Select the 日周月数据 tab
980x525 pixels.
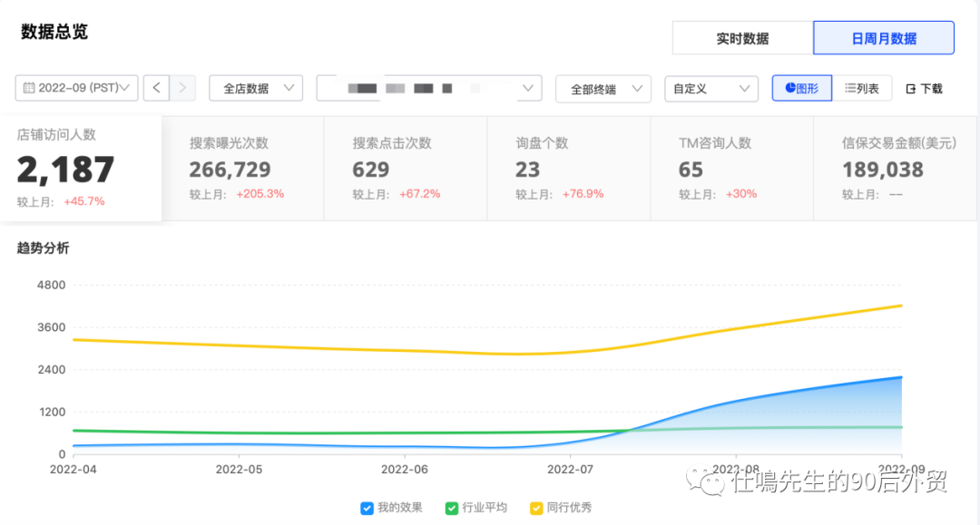pyautogui.click(x=883, y=37)
